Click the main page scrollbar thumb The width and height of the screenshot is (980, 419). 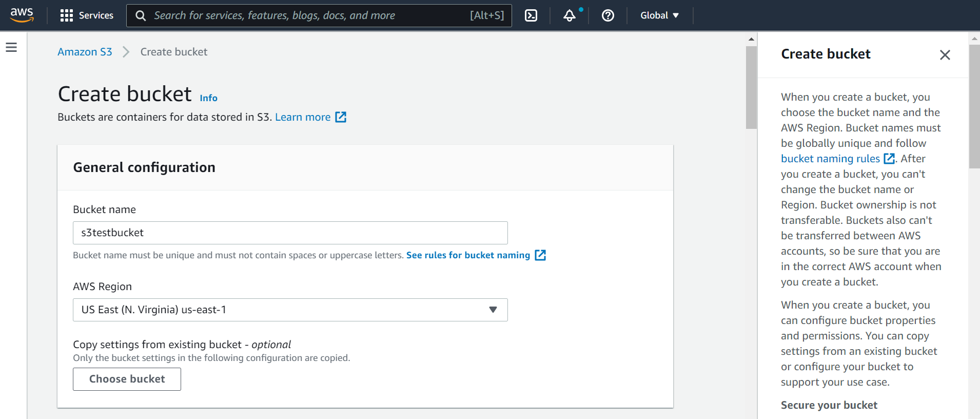click(751, 87)
